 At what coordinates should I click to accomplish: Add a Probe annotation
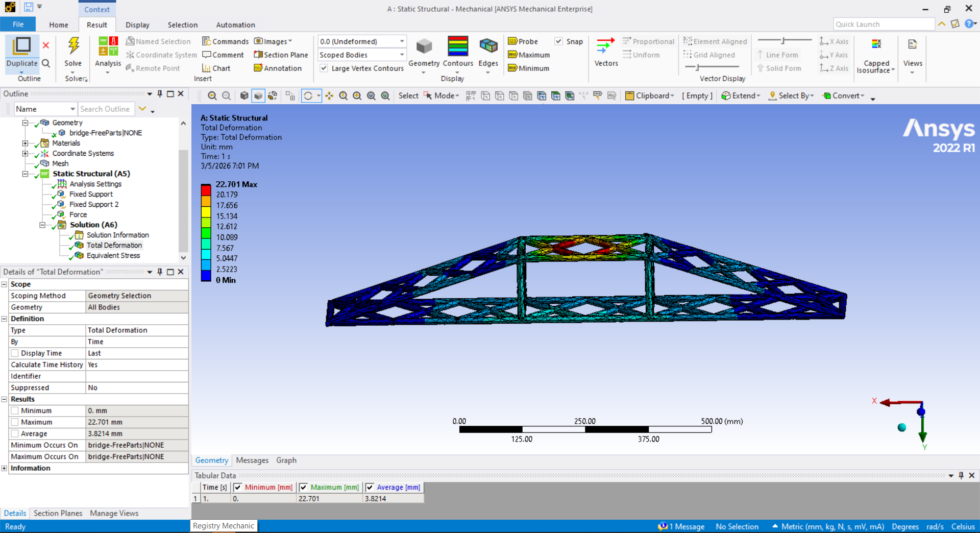tap(526, 41)
